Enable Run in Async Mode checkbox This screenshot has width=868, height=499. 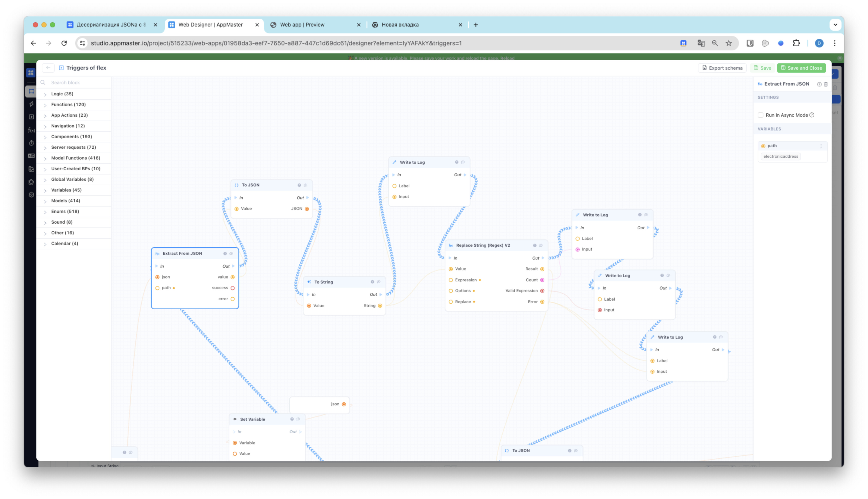[761, 115]
